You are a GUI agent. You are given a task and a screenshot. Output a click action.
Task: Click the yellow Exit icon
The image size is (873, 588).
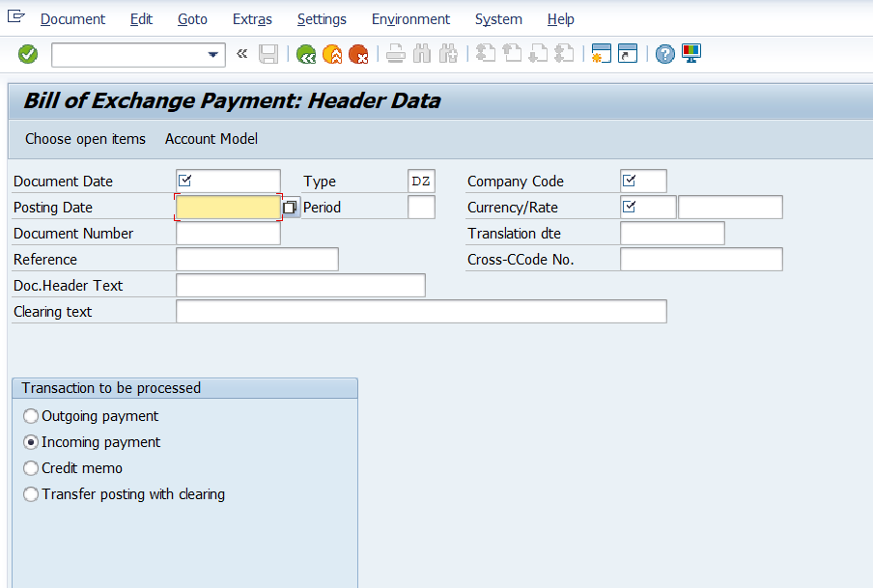pos(332,54)
